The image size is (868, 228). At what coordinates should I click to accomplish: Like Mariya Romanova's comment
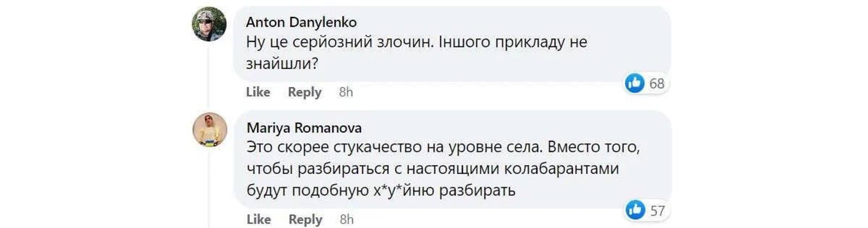point(259,219)
